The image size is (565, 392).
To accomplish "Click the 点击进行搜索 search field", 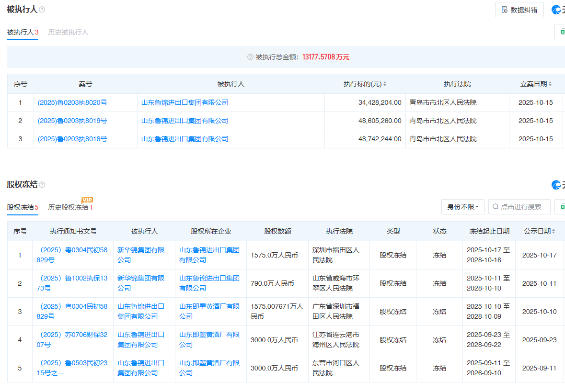I will [x=520, y=207].
